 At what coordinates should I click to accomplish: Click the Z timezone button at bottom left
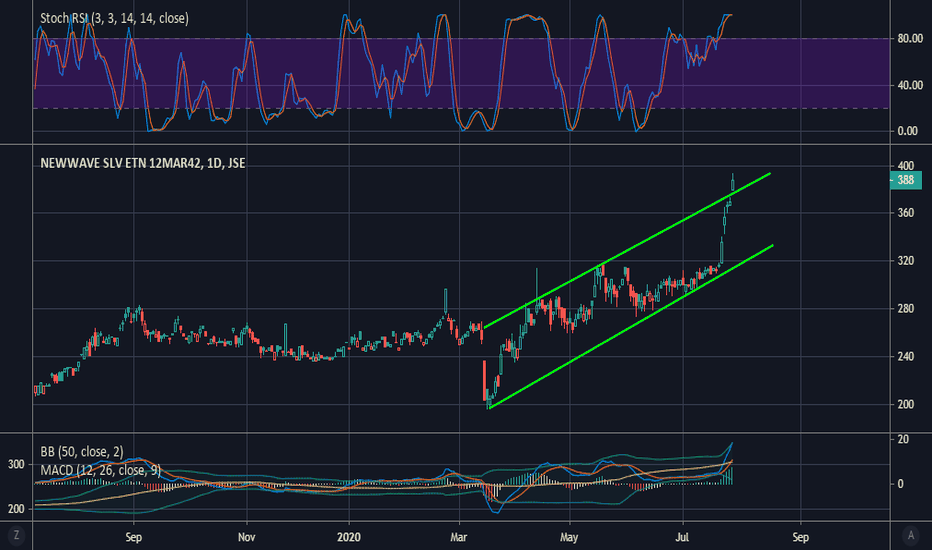(16, 535)
